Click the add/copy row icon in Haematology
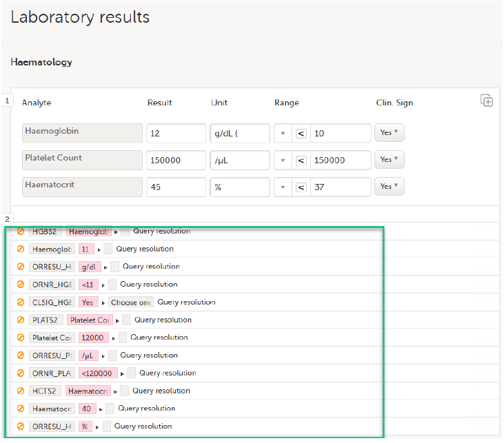 [487, 101]
